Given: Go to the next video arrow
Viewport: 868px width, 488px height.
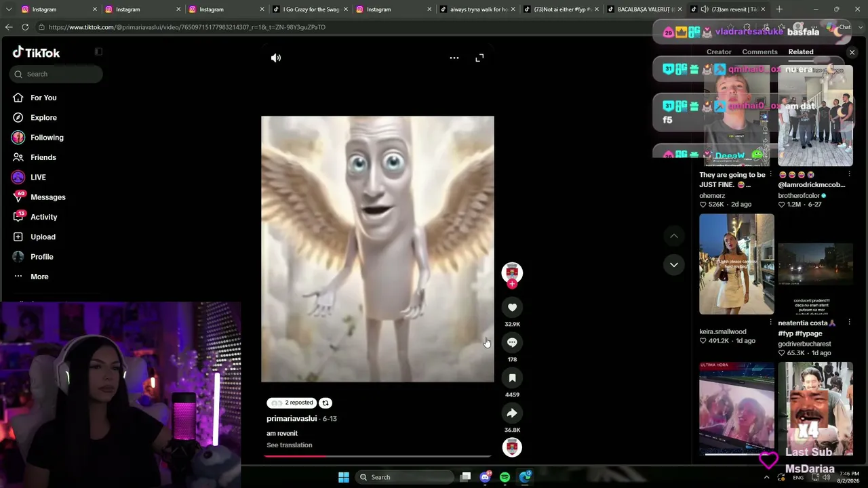Looking at the screenshot, I should 674,264.
